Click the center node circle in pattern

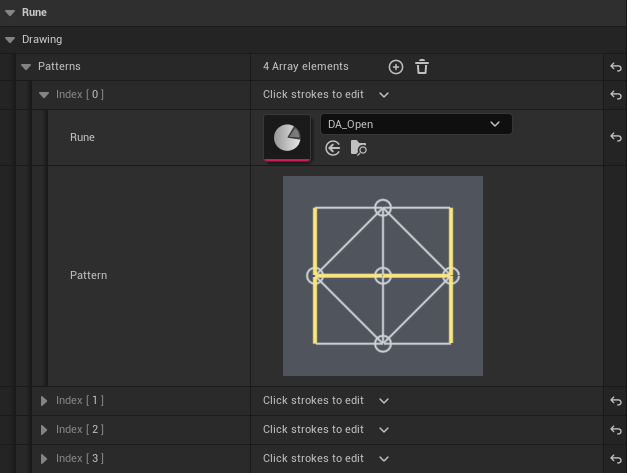tap(383, 276)
